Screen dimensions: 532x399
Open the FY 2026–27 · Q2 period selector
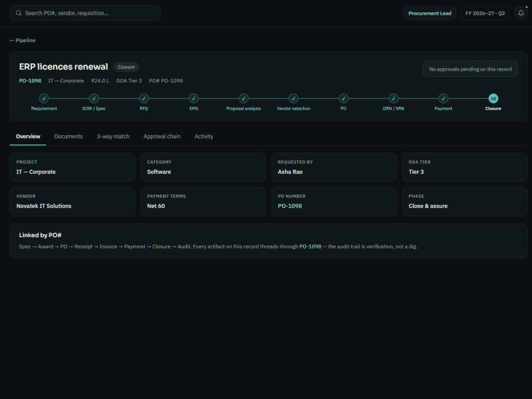(x=485, y=13)
